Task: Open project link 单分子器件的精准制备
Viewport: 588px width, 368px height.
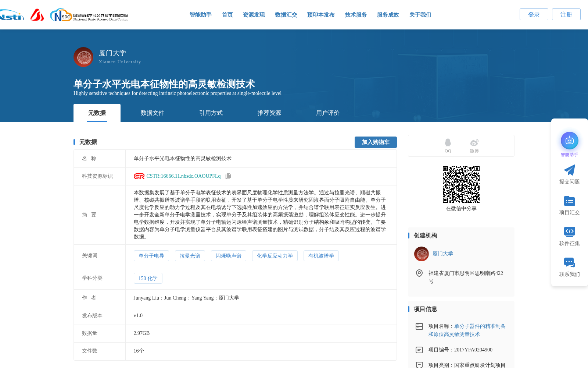Action: coord(467,330)
